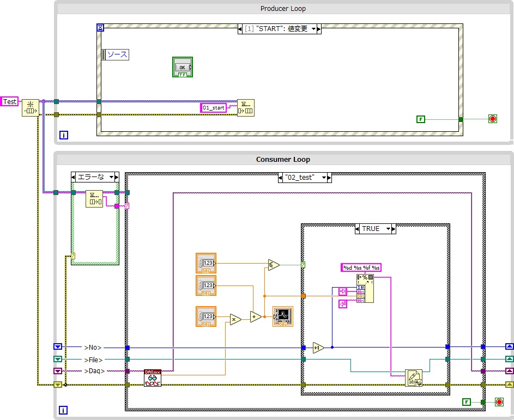The width and height of the screenshot is (514, 420).
Task: Toggle the False constant in Producer Loop
Action: [x=420, y=118]
